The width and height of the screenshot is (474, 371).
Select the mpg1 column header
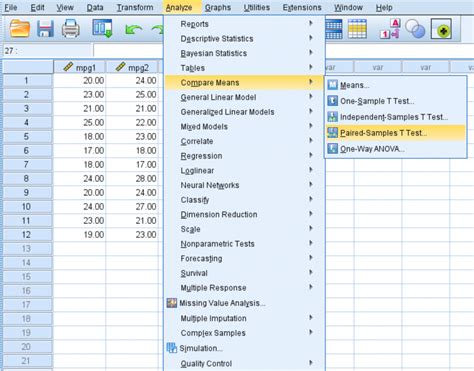coord(79,67)
